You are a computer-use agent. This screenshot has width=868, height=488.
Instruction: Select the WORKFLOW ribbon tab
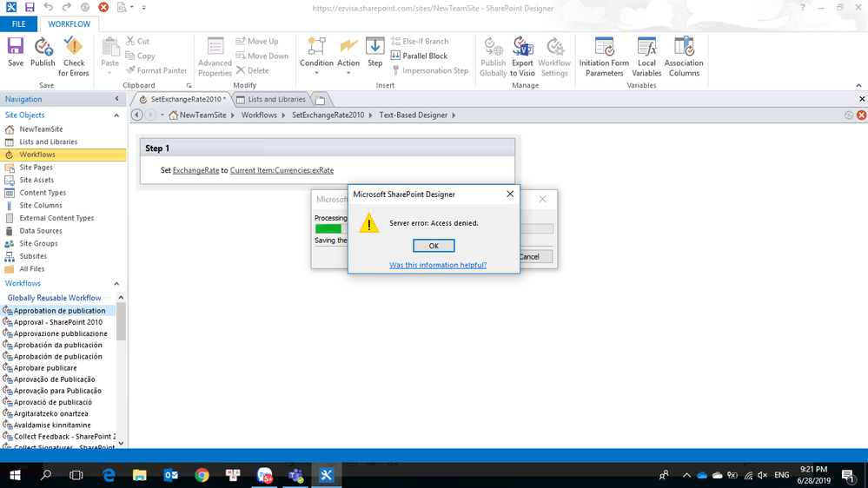pos(69,23)
